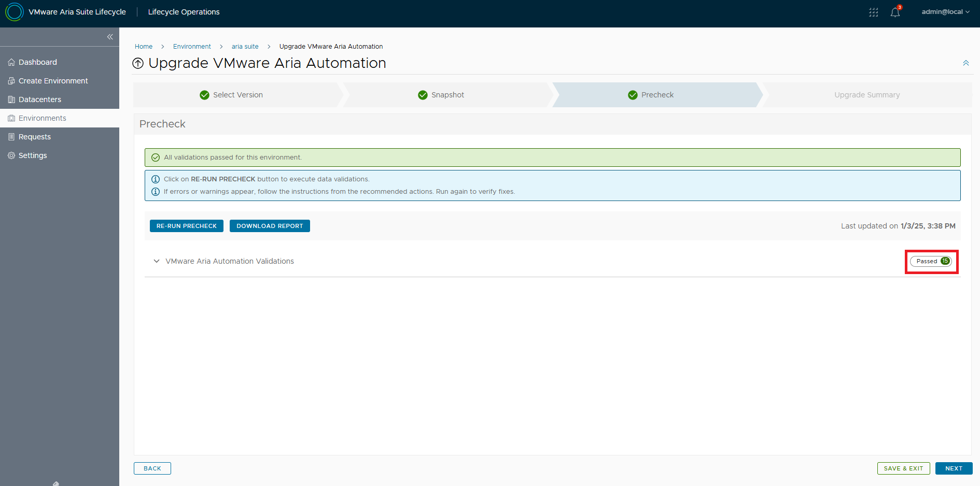Viewport: 980px width, 486px height.
Task: Click the Environment breadcrumb link
Action: [x=192, y=47]
